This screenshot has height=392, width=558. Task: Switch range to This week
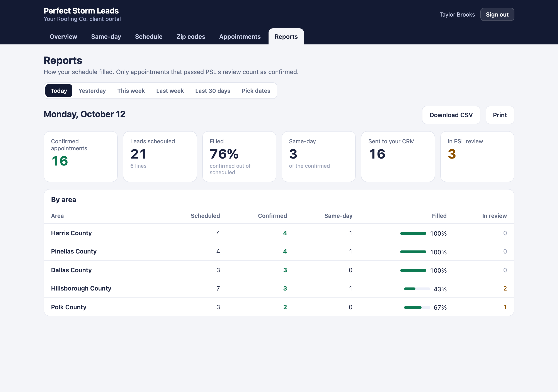[131, 91]
